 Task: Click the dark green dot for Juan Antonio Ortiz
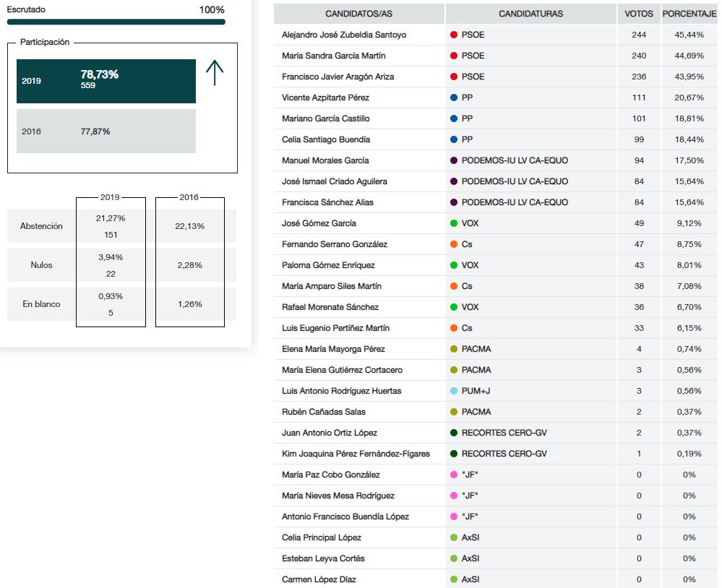click(454, 433)
